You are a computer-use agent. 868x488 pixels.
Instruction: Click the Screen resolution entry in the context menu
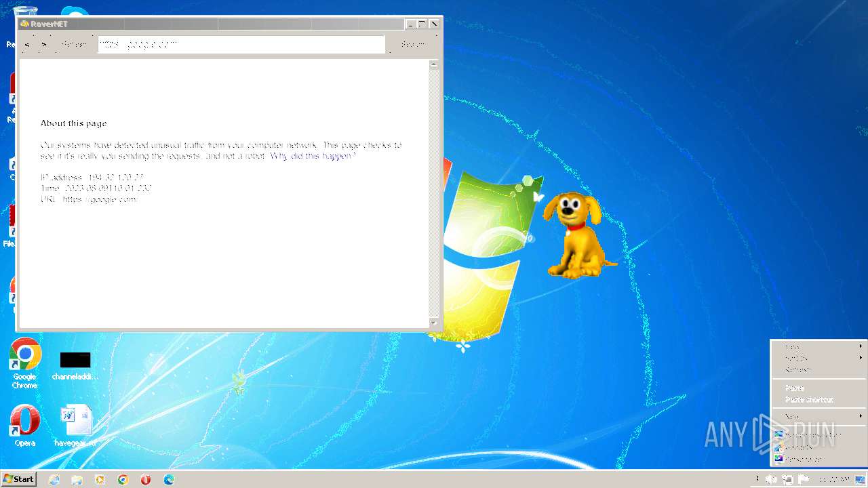click(818, 434)
